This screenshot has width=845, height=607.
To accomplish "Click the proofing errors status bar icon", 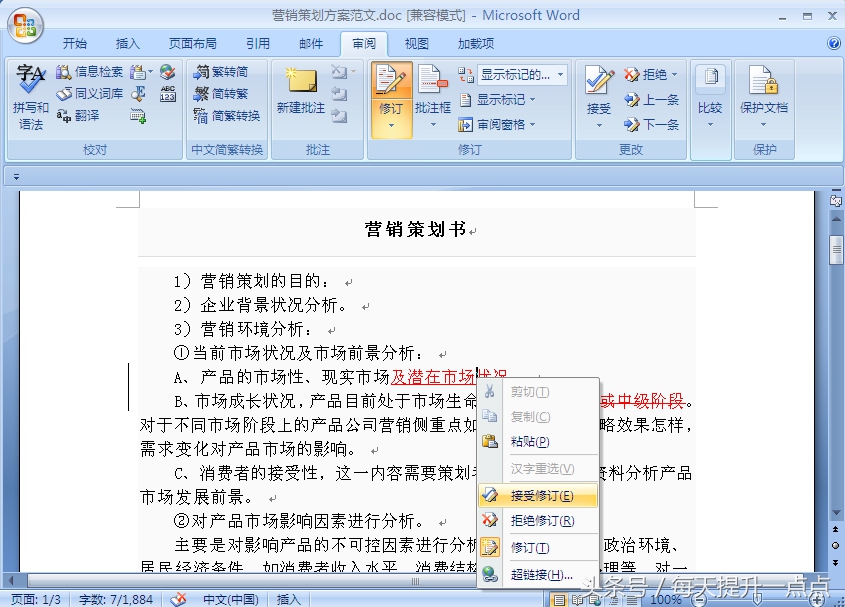I will click(178, 599).
